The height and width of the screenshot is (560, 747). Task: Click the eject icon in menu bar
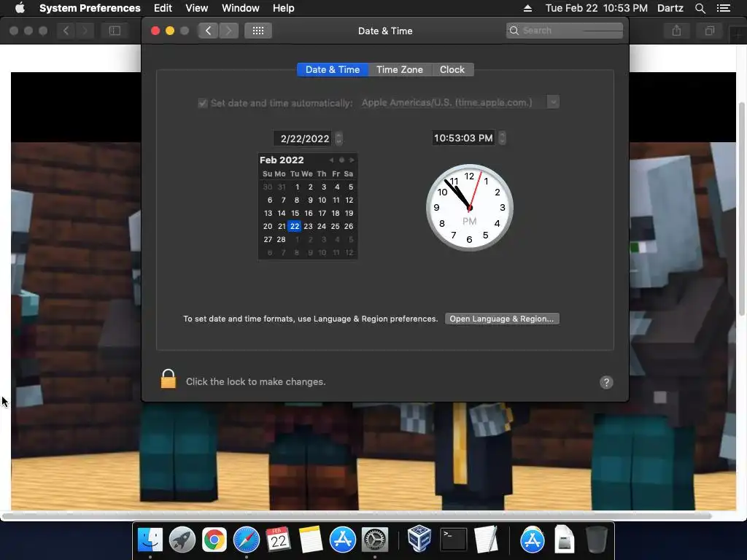point(527,8)
